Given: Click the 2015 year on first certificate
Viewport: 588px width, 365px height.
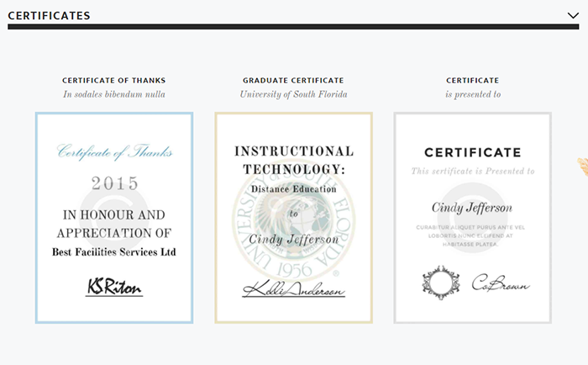Looking at the screenshot, I should coord(114,182).
